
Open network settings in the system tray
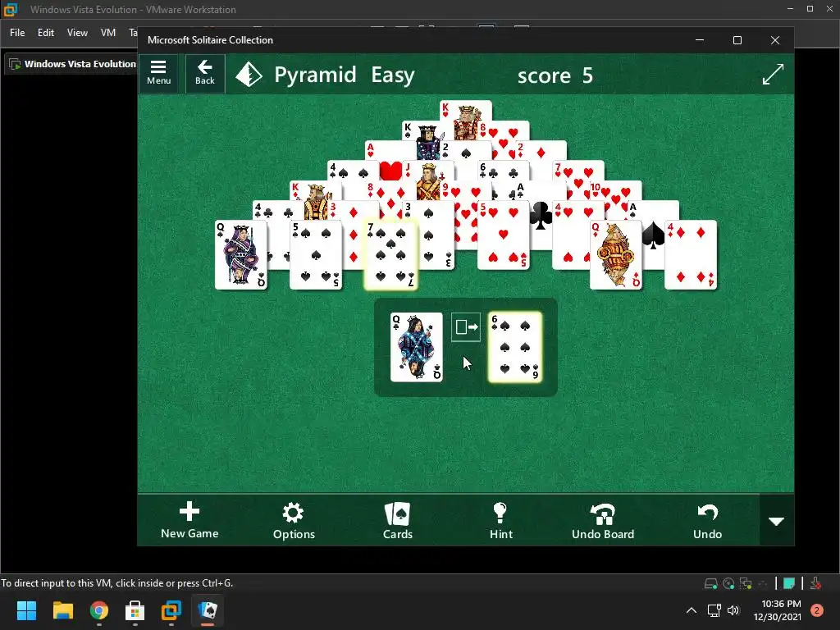714,610
